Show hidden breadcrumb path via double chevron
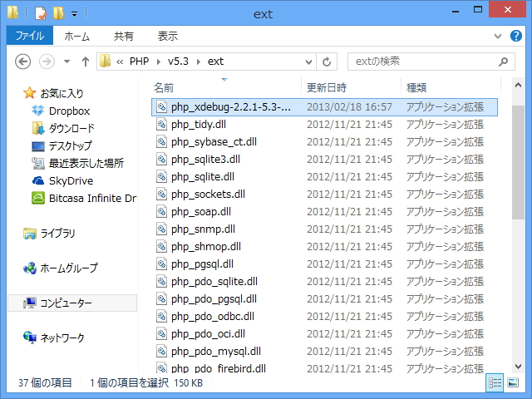This screenshot has height=399, width=532. click(x=120, y=62)
